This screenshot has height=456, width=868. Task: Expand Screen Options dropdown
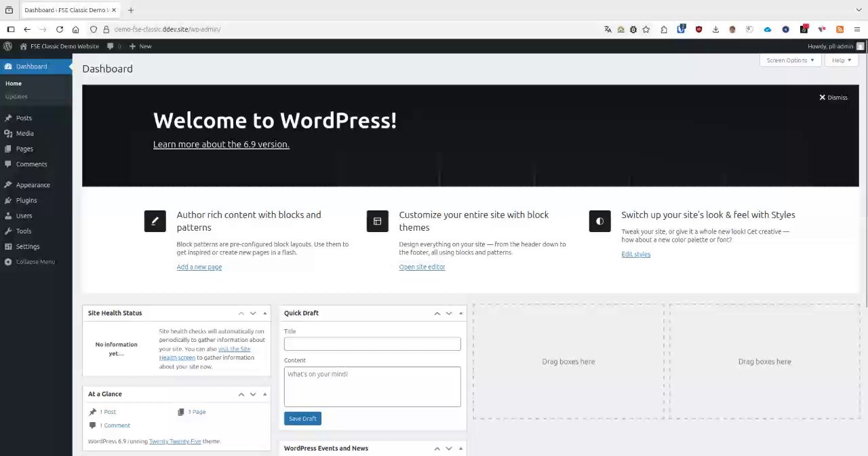pyautogui.click(x=790, y=60)
